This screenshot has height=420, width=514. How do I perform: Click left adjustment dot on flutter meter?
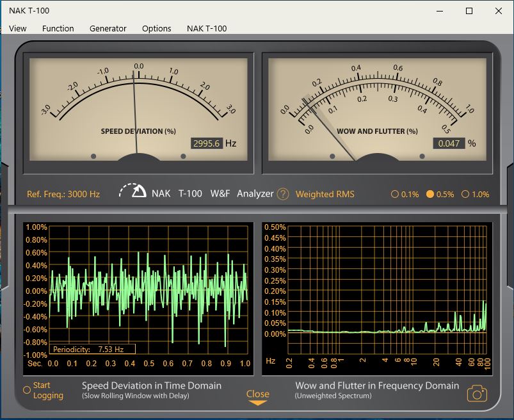[332, 156]
